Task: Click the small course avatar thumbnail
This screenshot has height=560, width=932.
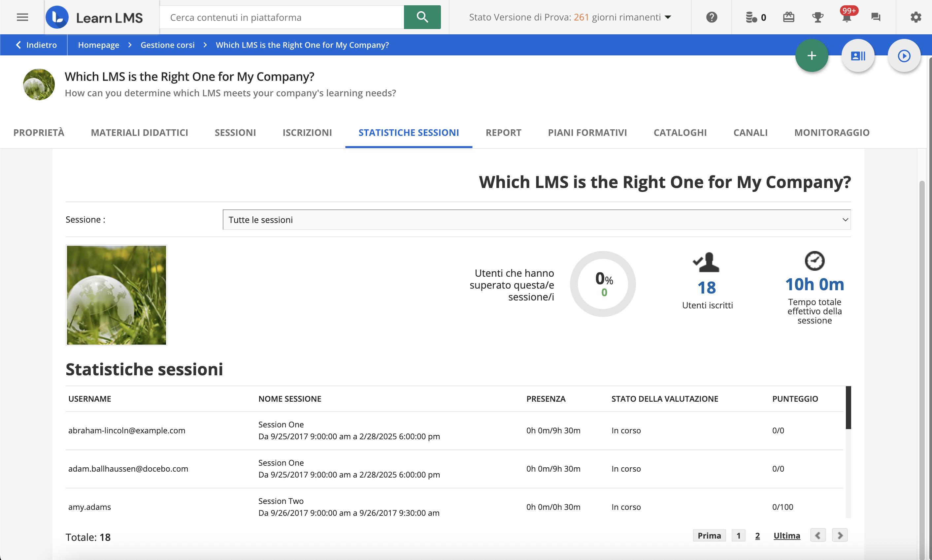Action: point(39,84)
